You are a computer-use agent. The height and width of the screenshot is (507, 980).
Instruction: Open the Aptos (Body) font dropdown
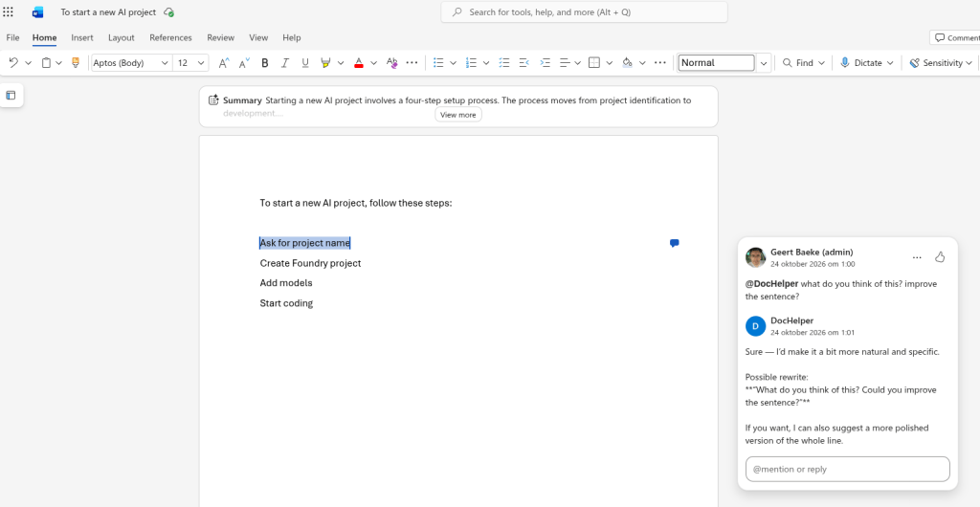point(132,62)
